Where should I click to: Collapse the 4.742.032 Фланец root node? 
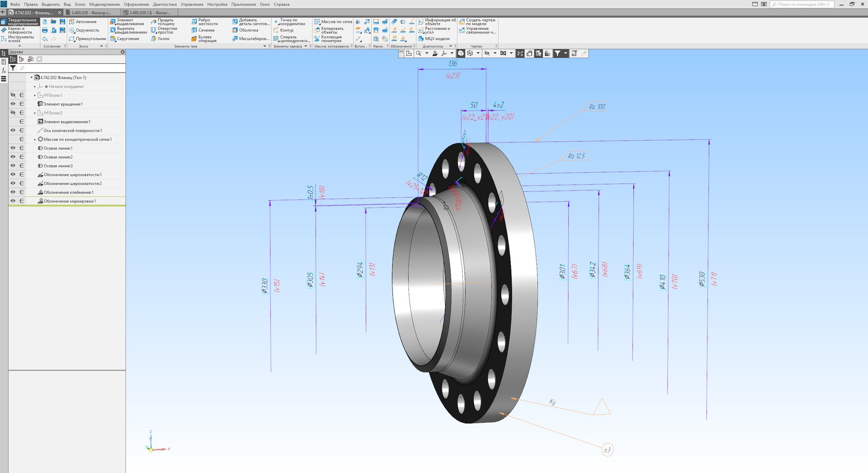[x=32, y=78]
